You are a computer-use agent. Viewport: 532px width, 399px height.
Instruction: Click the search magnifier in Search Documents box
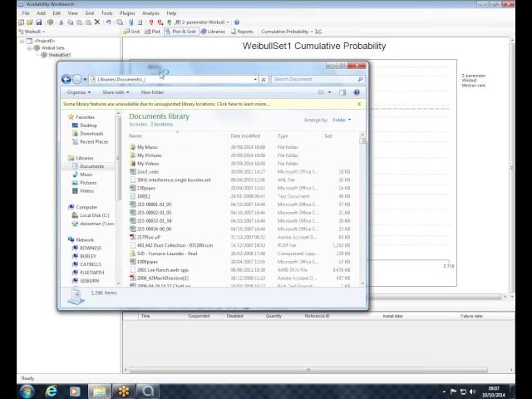pos(360,79)
